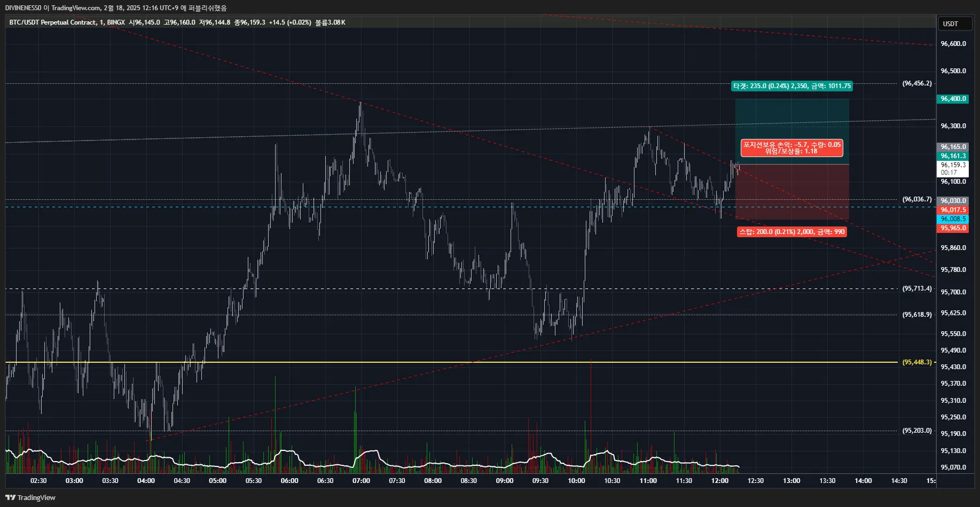This screenshot has height=507, width=980.
Task: Click the 02:30 time axis label
Action: pos(38,481)
